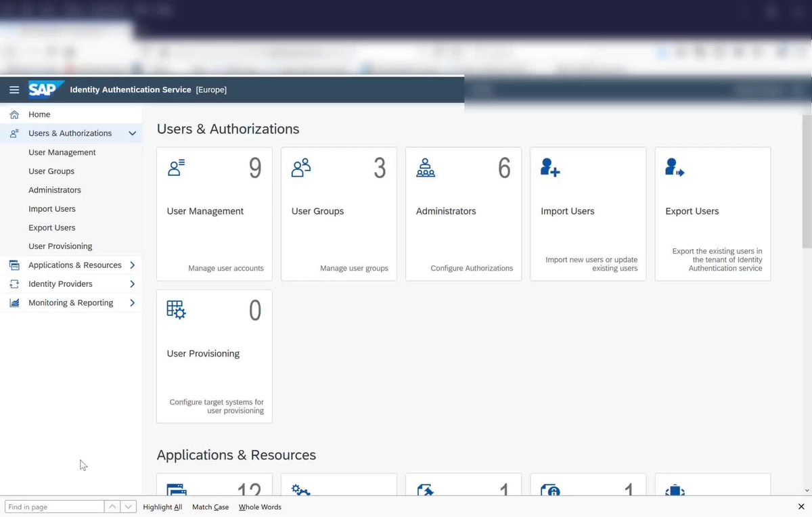Enable Match Case searching

(x=210, y=506)
